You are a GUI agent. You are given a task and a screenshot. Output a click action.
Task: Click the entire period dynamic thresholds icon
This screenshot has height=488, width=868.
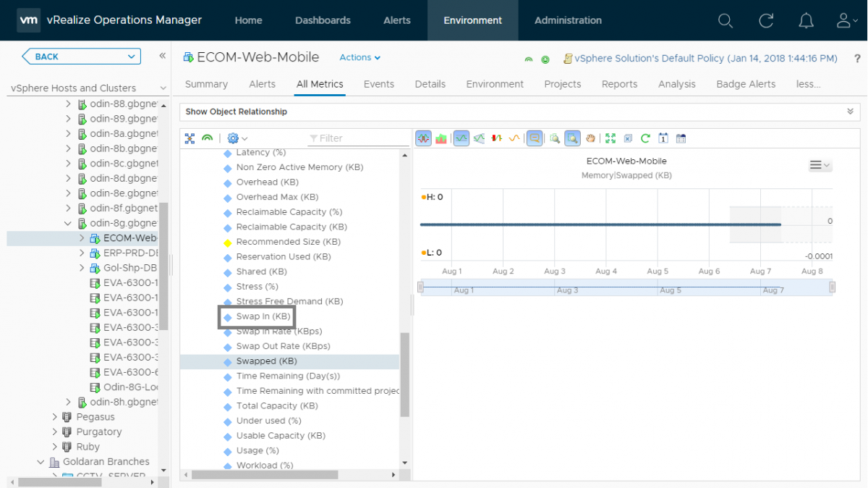pos(479,138)
